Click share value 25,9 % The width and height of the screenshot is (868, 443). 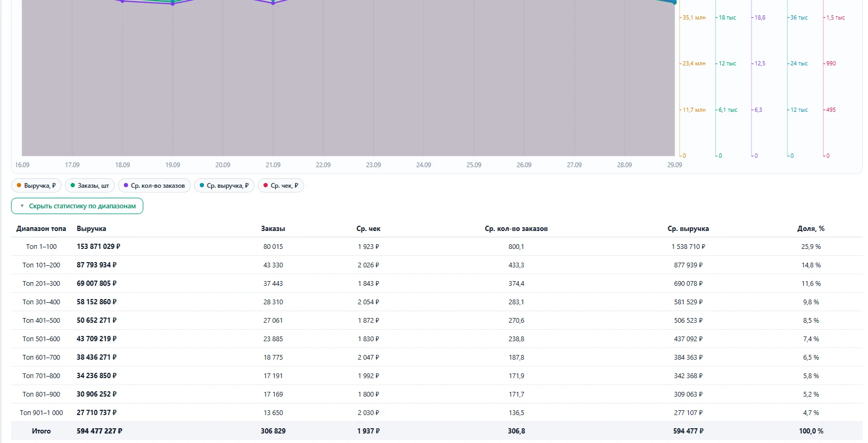coord(811,247)
